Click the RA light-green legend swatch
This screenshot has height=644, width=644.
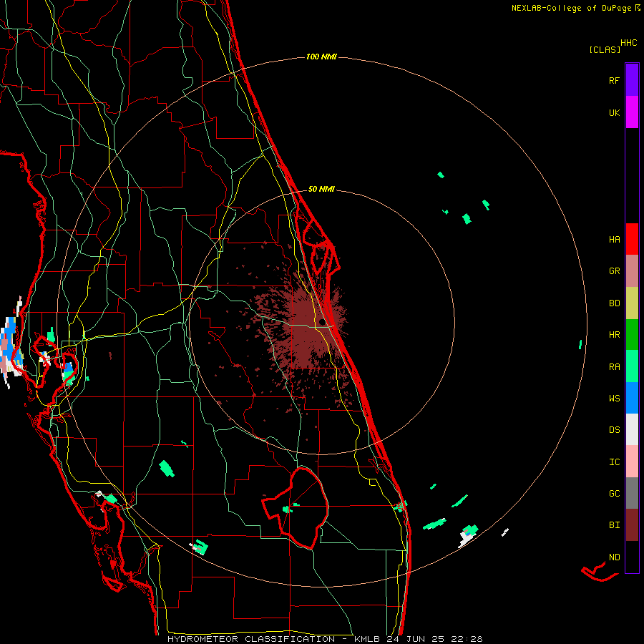(x=632, y=366)
